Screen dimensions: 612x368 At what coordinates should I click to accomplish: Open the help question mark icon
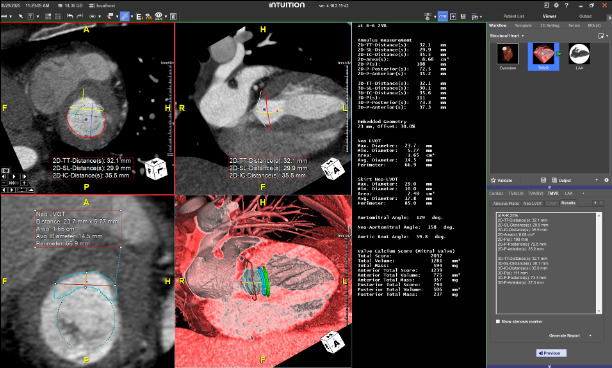point(566,5)
